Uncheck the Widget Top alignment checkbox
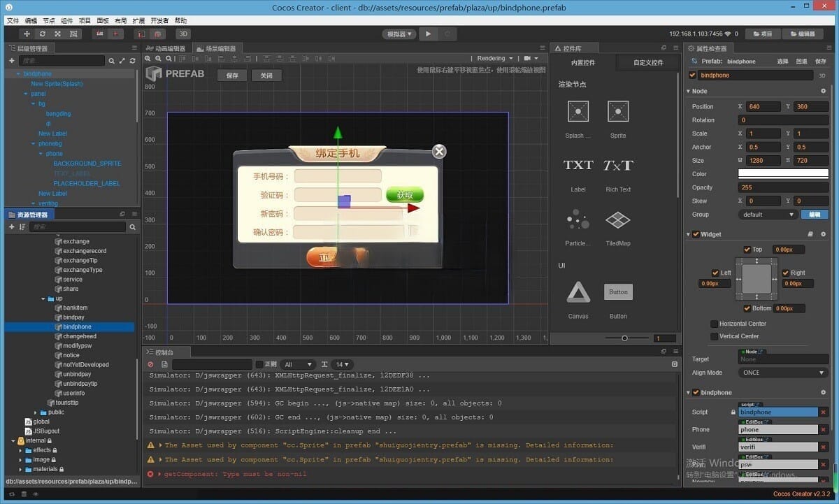This screenshot has width=839, height=504. pyautogui.click(x=747, y=250)
